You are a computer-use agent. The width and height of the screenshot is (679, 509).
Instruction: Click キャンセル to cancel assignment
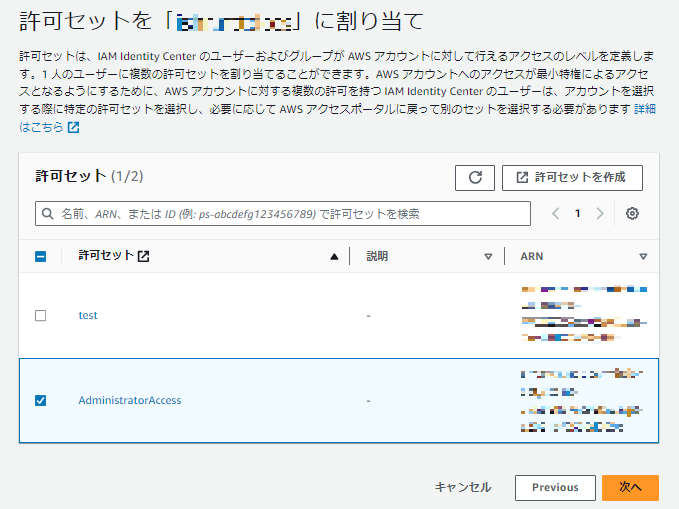pos(463,487)
